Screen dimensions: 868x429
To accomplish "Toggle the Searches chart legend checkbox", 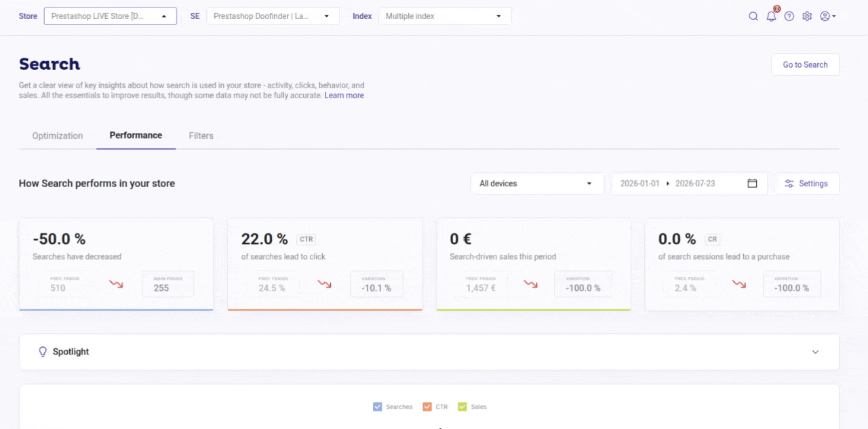I will click(378, 407).
